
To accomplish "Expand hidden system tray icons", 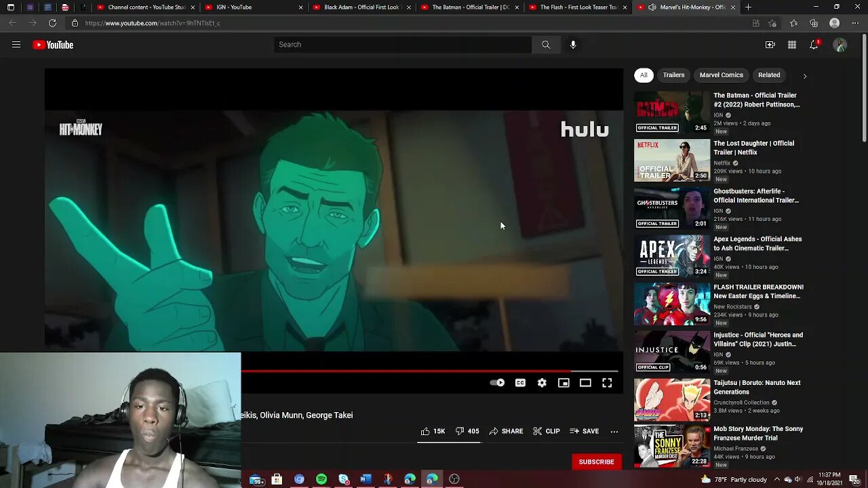I will click(777, 479).
